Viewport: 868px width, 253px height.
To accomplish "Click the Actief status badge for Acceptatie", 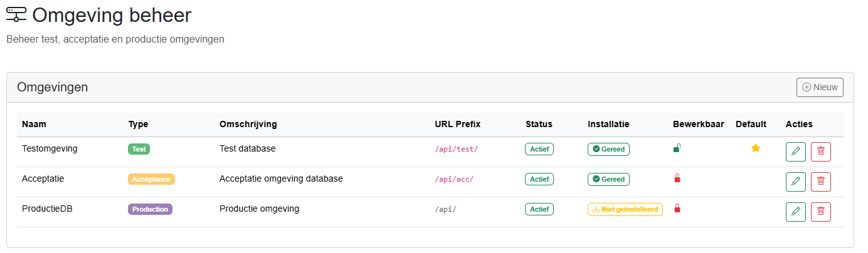I will pos(539,179).
